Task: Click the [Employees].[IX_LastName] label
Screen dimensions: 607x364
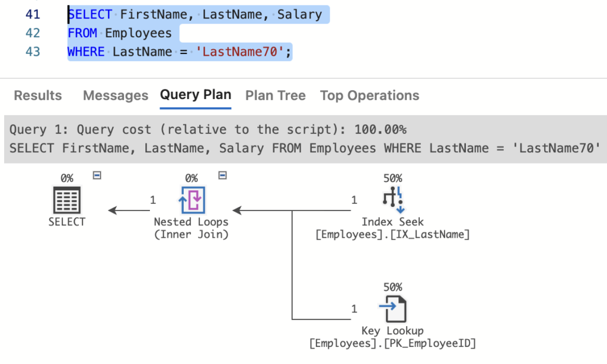Action: pyautogui.click(x=392, y=234)
